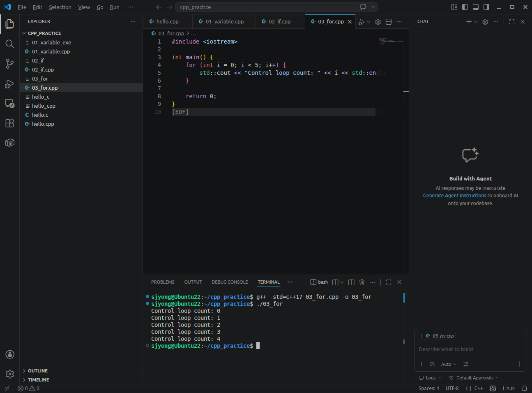Toggle the bottom panel visibility

(476, 7)
